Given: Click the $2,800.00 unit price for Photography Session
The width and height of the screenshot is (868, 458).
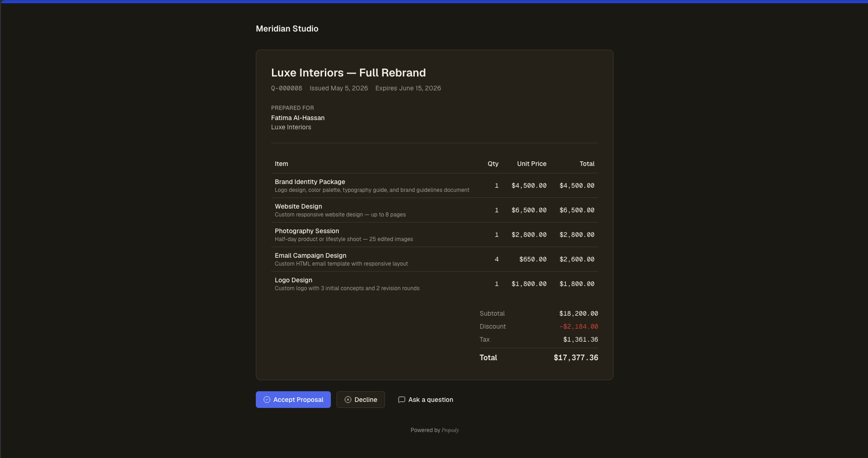Looking at the screenshot, I should coord(529,235).
